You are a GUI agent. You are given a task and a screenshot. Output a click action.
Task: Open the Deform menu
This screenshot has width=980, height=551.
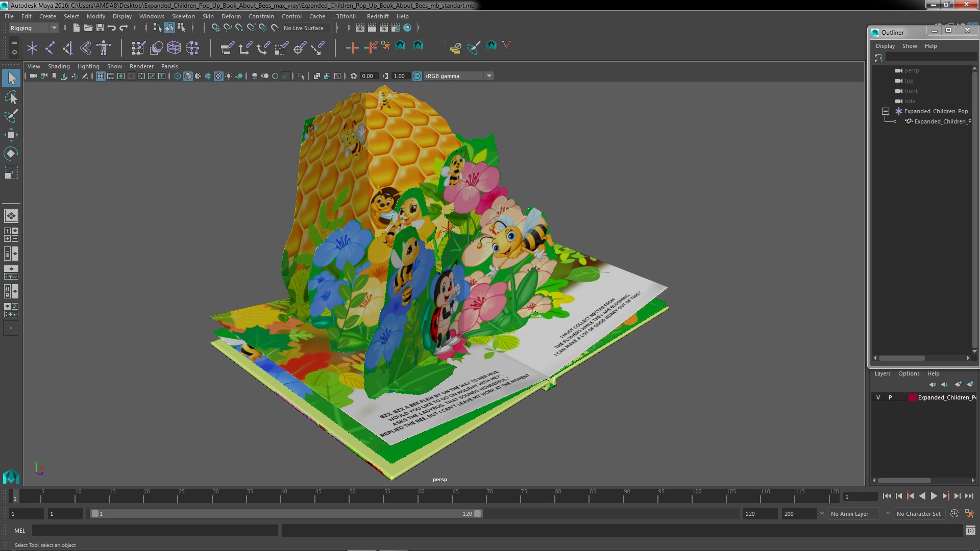tap(231, 16)
